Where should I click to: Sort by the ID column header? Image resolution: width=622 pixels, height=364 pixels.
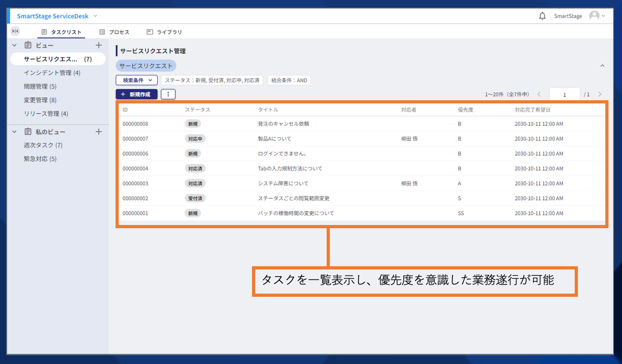click(125, 110)
